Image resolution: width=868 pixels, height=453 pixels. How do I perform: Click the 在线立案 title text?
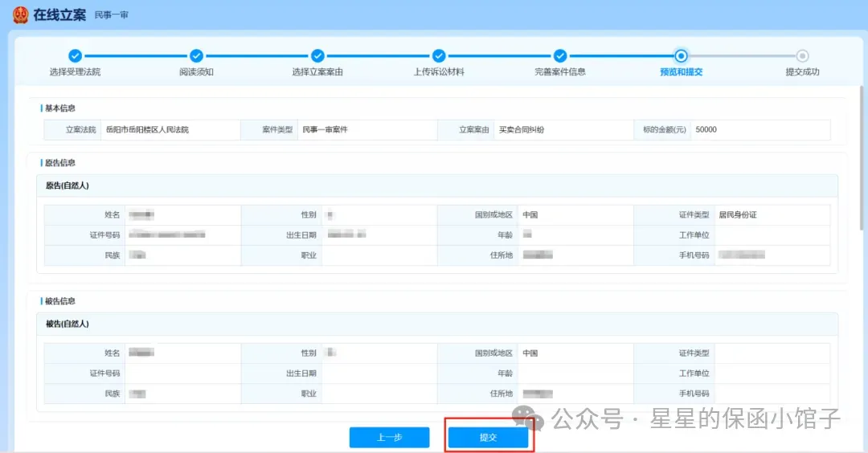[x=59, y=15]
